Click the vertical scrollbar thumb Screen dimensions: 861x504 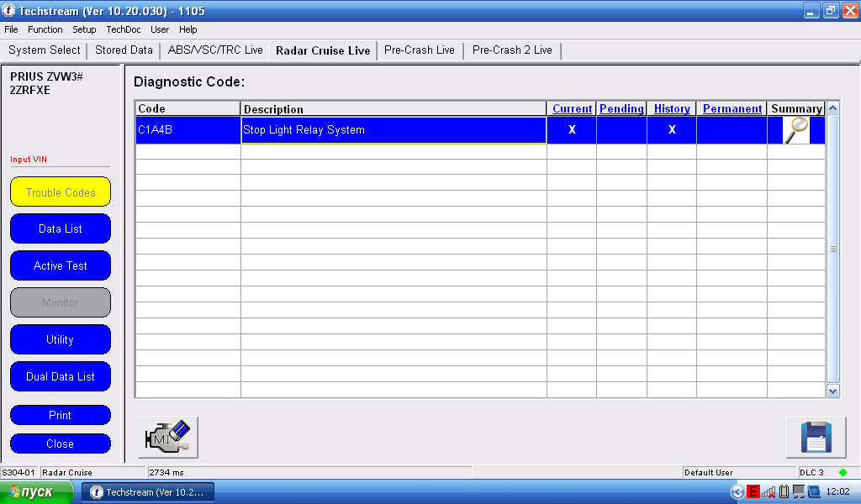[833, 249]
